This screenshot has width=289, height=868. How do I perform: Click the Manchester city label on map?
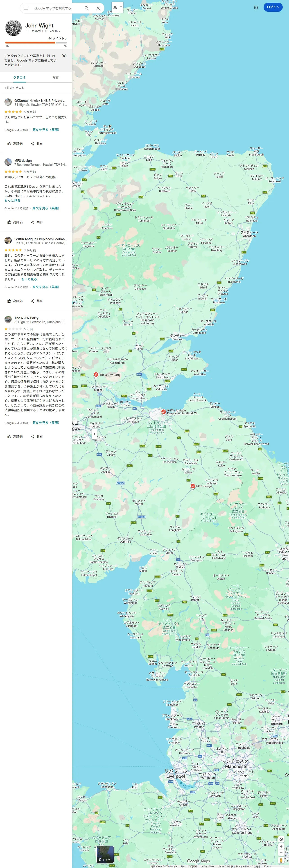[x=237, y=763]
